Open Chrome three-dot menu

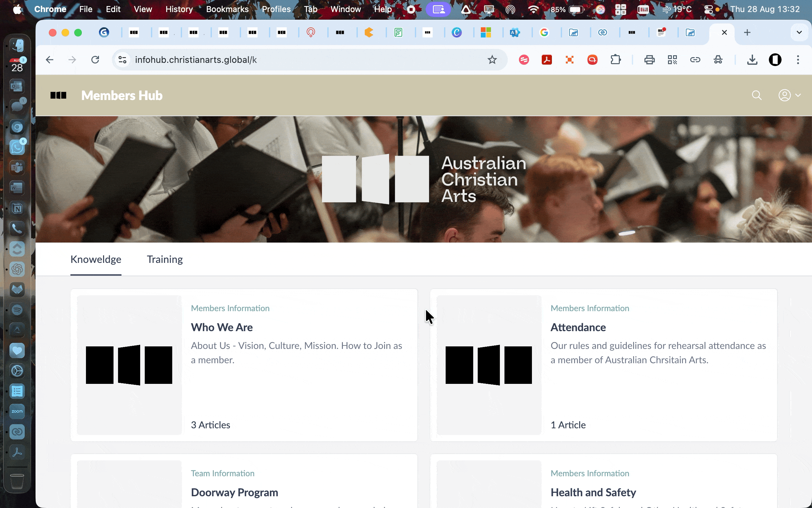(x=798, y=60)
